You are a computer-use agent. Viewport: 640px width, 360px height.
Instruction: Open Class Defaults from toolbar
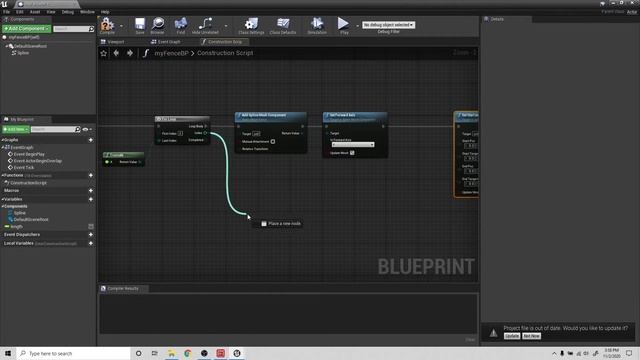[283, 25]
